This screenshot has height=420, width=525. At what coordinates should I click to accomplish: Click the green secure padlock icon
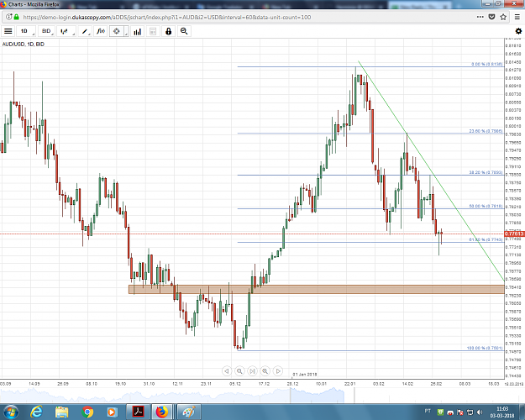16,17
